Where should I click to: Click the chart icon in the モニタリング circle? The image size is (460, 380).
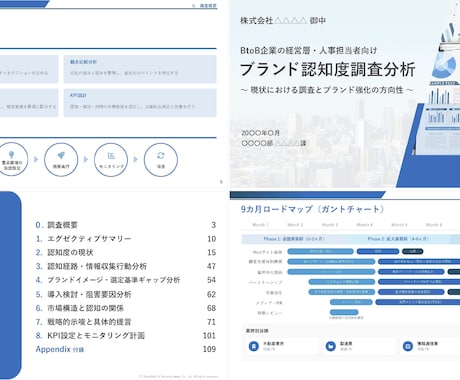point(111,155)
